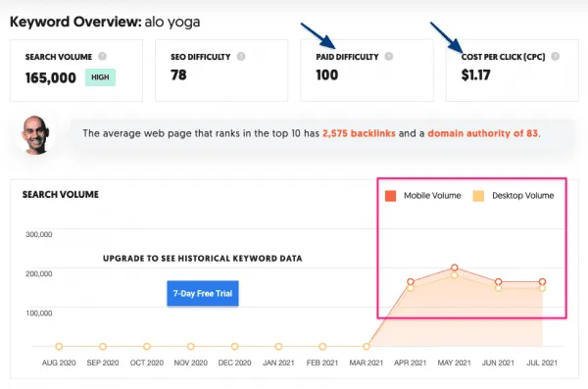Select the MAR 2021 data point
Viewport: 588px width, 389px height.
(x=367, y=347)
